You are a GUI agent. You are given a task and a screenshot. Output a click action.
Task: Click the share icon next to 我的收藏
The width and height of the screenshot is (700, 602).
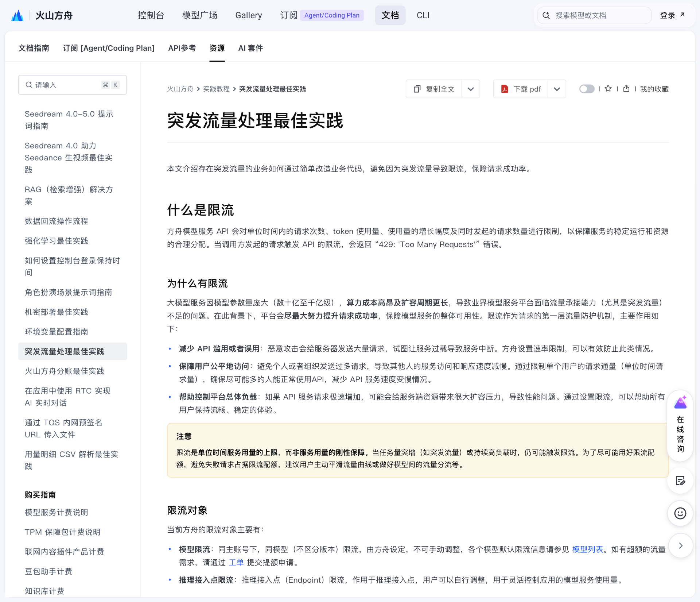(x=626, y=89)
